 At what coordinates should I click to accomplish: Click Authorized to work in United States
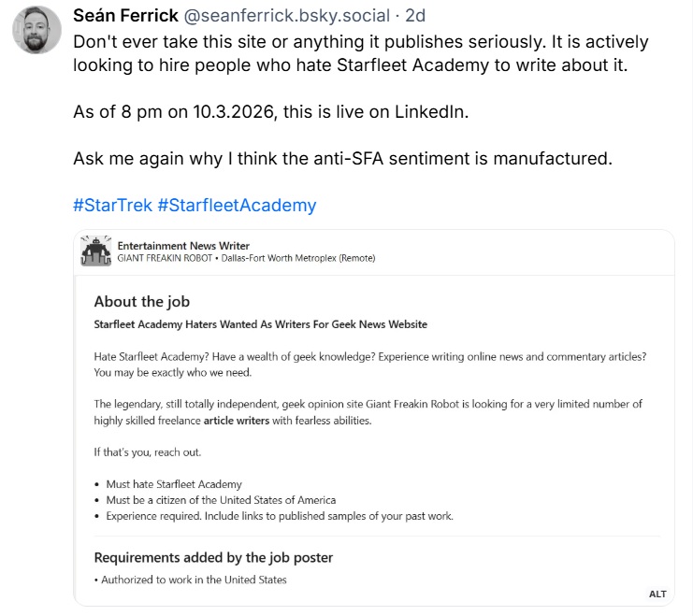193,580
